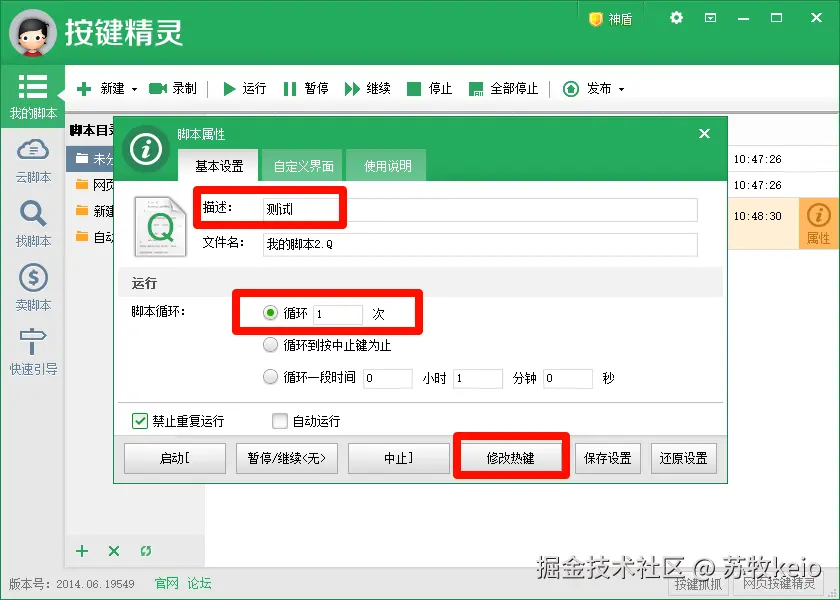840x600 pixels.
Task: Expand the 发布 dropdown arrow
Action: coord(621,89)
